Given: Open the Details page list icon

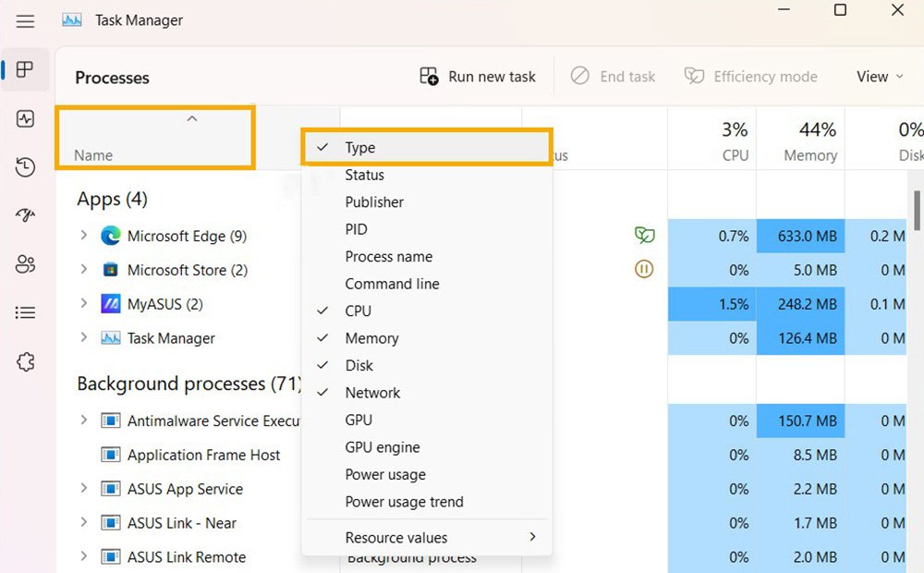Looking at the screenshot, I should point(25,312).
